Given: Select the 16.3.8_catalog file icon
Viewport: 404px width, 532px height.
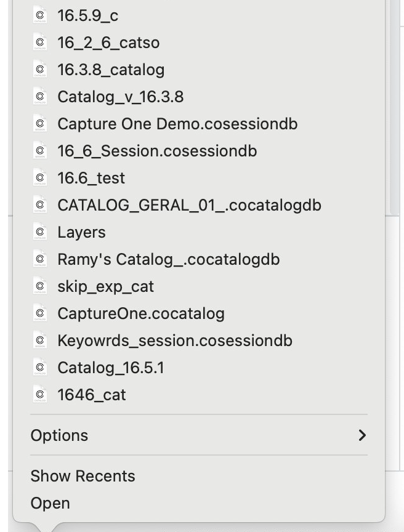Looking at the screenshot, I should click(x=40, y=70).
